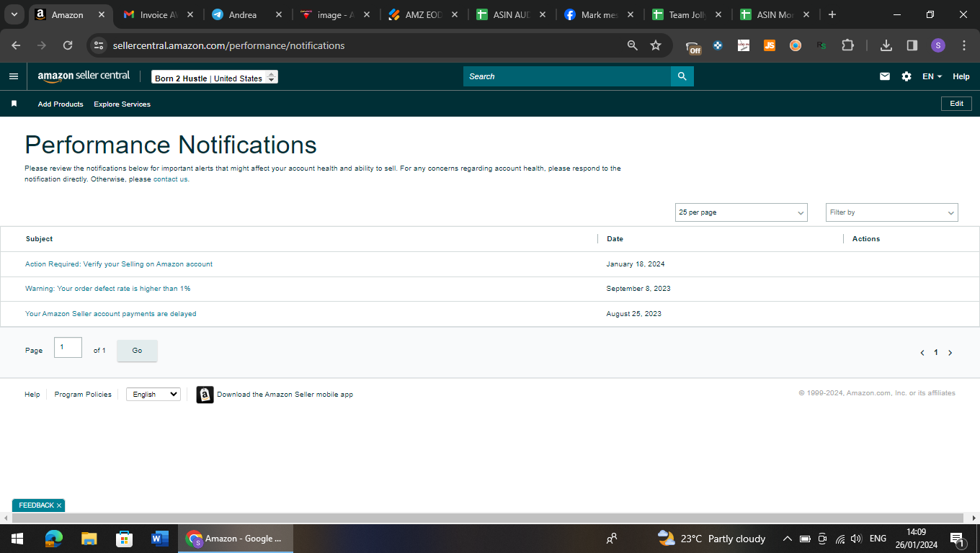The height and width of the screenshot is (553, 980).
Task: Switch to the Invoice Gmail tab
Action: pyautogui.click(x=157, y=15)
